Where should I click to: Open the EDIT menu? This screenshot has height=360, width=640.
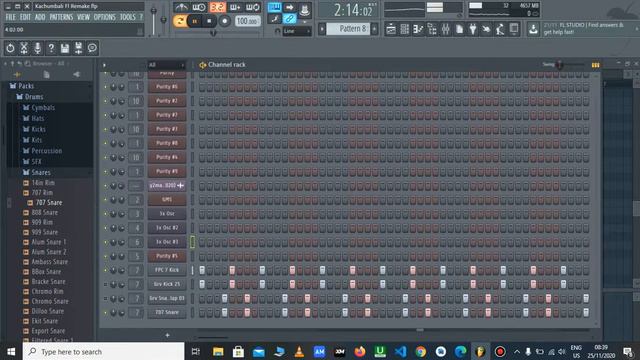25,17
